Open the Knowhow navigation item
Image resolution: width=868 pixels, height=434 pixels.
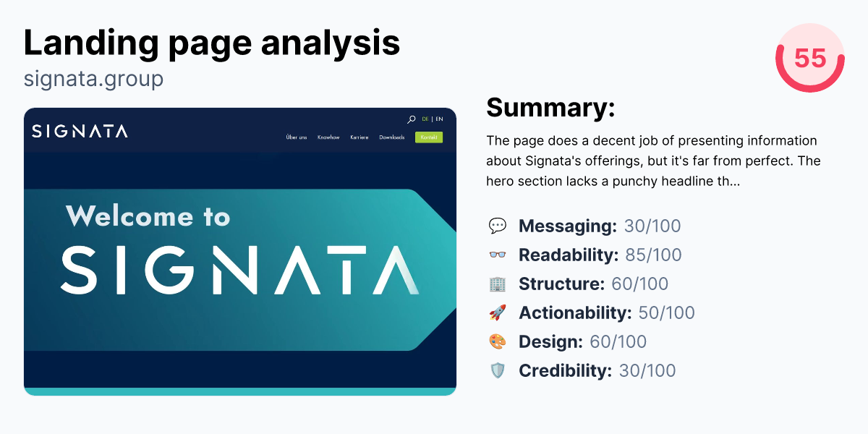(328, 137)
